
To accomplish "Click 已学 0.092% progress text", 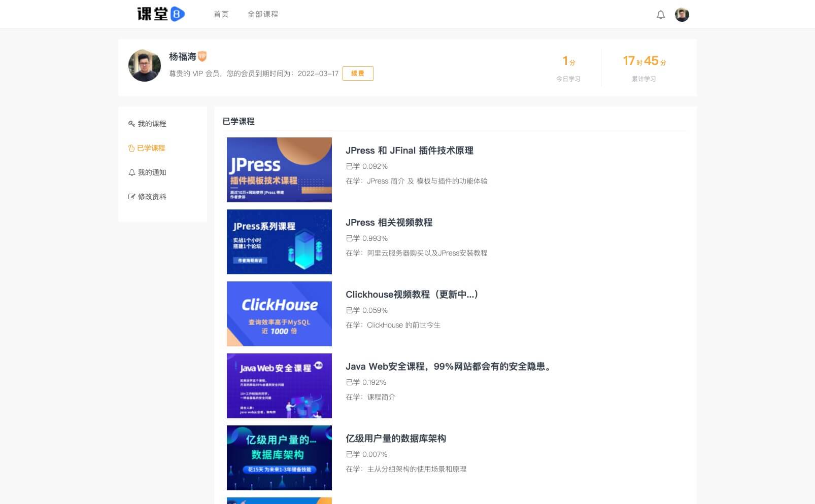I will coord(366,166).
